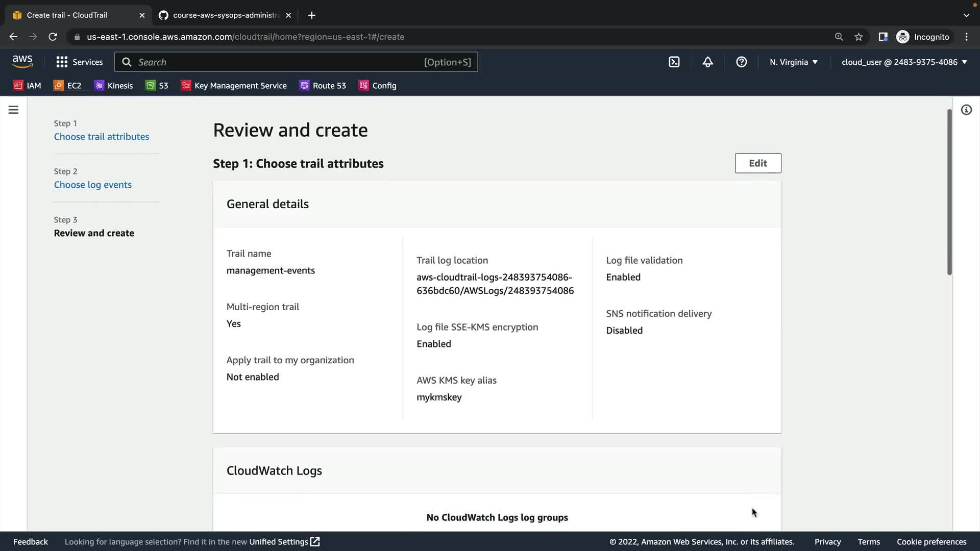Open the EC2 shortcut in favorites bar

(68, 86)
